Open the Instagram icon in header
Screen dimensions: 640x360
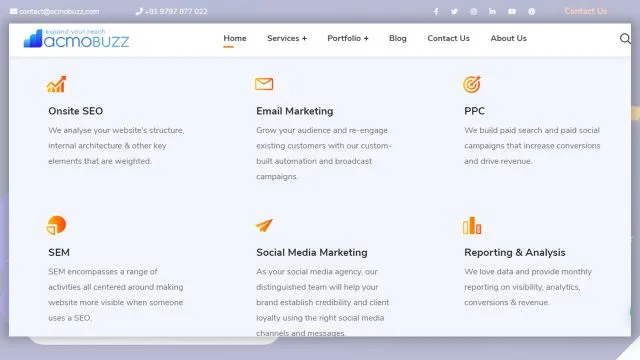(x=473, y=11)
